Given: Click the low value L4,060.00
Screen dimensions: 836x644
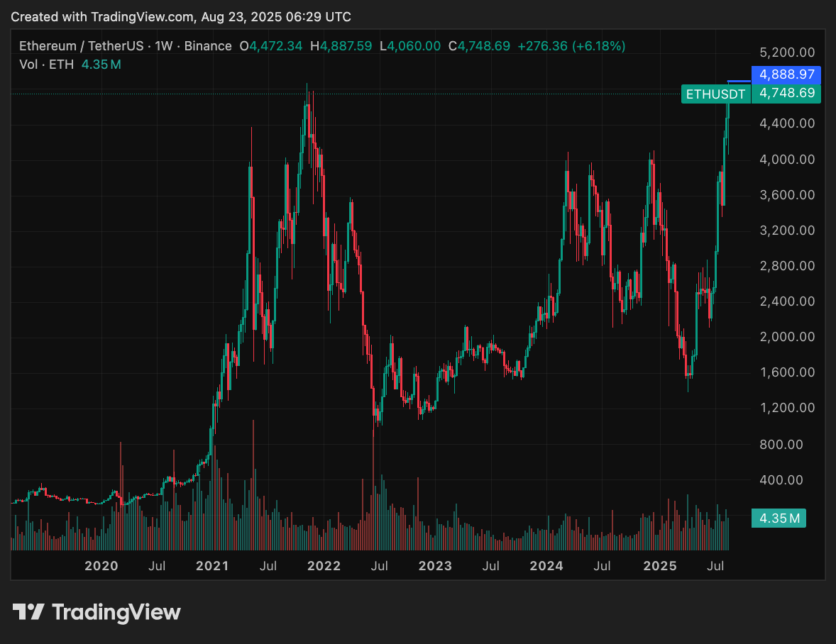Looking at the screenshot, I should (410, 46).
